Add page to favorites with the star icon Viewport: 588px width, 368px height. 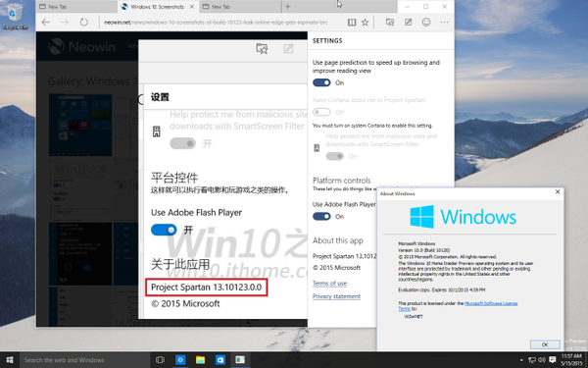pyautogui.click(x=365, y=23)
